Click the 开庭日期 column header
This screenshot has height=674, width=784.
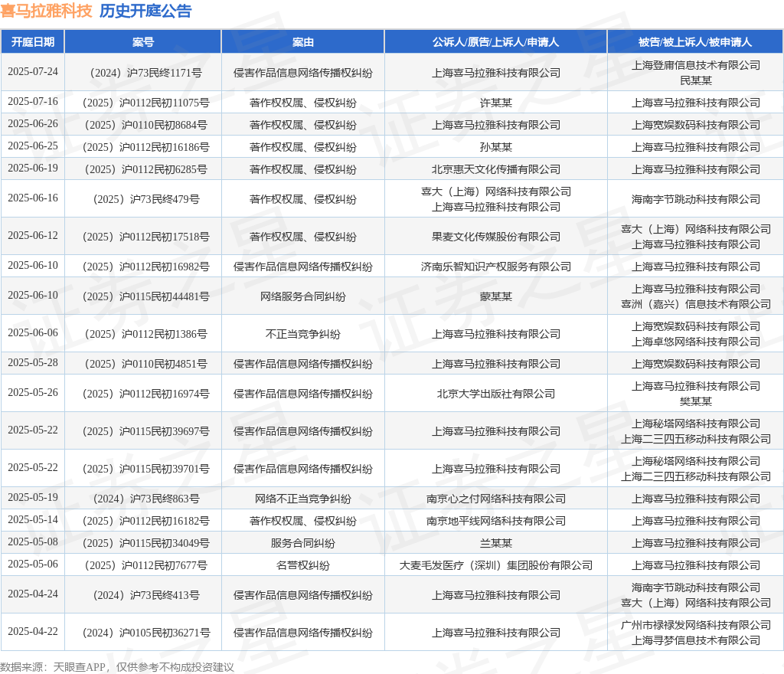[x=33, y=42]
